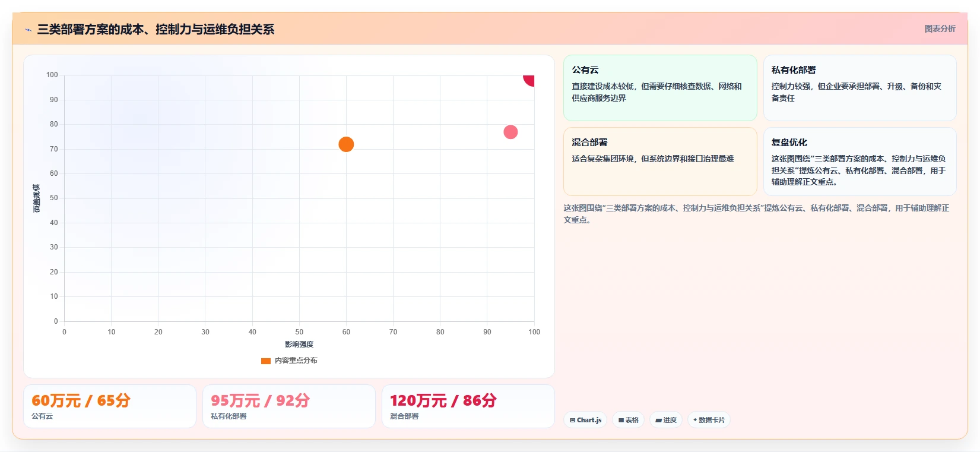Click the 表格 tag
The height and width of the screenshot is (452, 980).
tap(629, 420)
